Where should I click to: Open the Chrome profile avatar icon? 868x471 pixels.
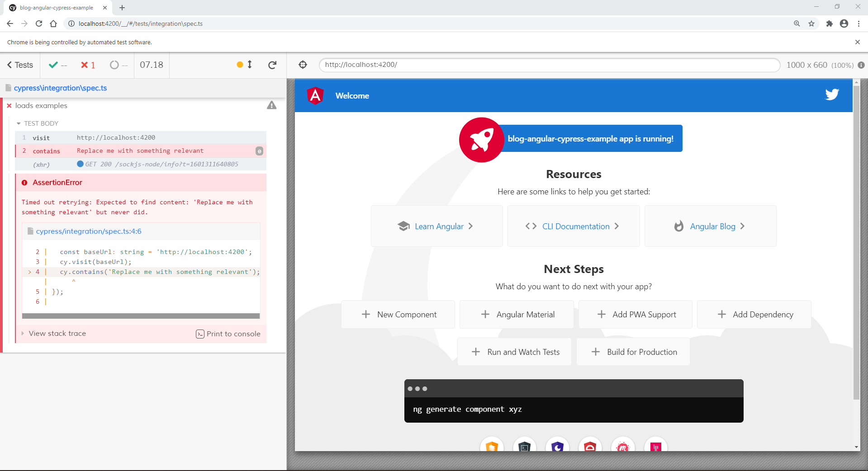coord(844,24)
